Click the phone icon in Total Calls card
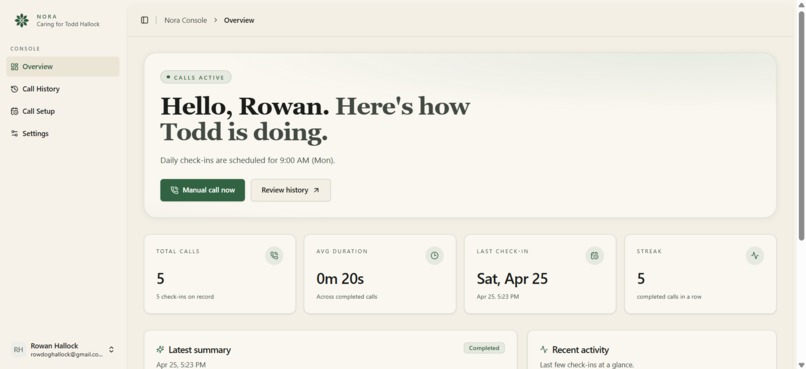The height and width of the screenshot is (369, 806). pos(274,255)
